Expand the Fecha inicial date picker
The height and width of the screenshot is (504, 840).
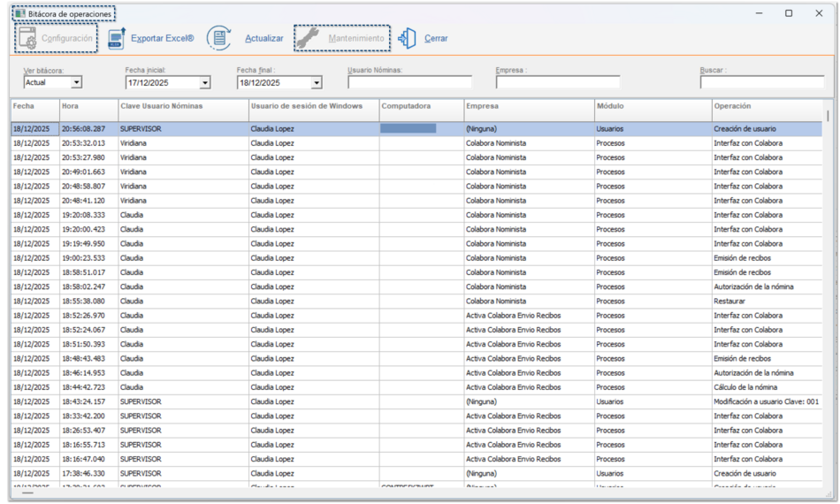click(x=205, y=83)
